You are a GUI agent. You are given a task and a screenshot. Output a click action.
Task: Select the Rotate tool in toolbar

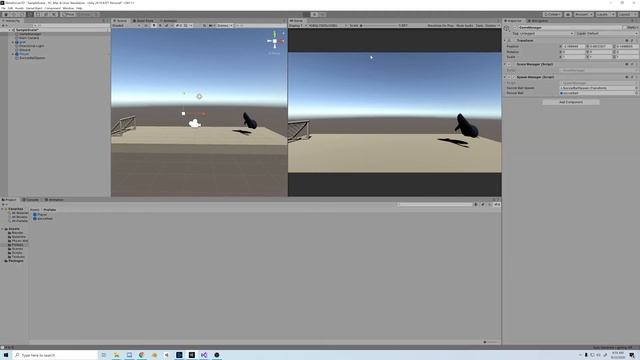22,14
